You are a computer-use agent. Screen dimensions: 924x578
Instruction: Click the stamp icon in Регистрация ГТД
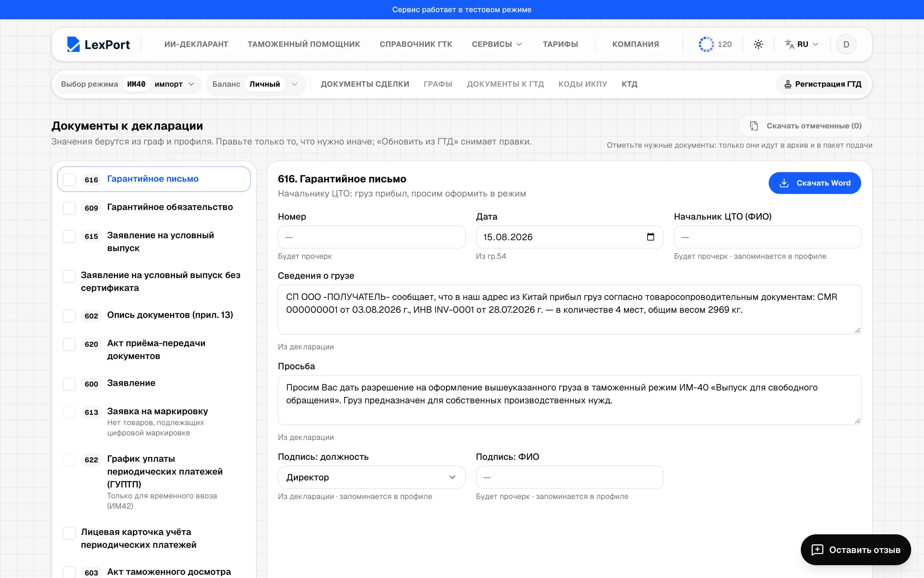click(788, 84)
